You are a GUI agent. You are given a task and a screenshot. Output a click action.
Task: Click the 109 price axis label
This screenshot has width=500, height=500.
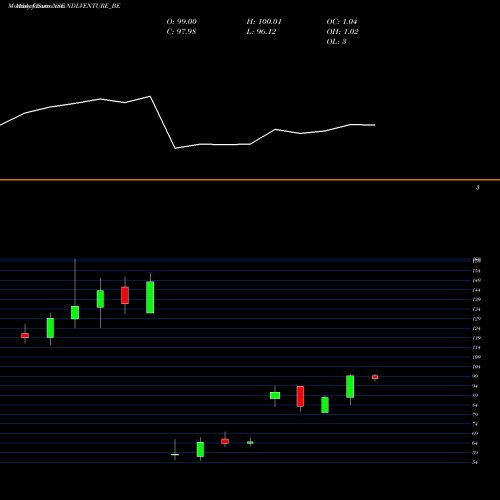[x=476, y=357]
